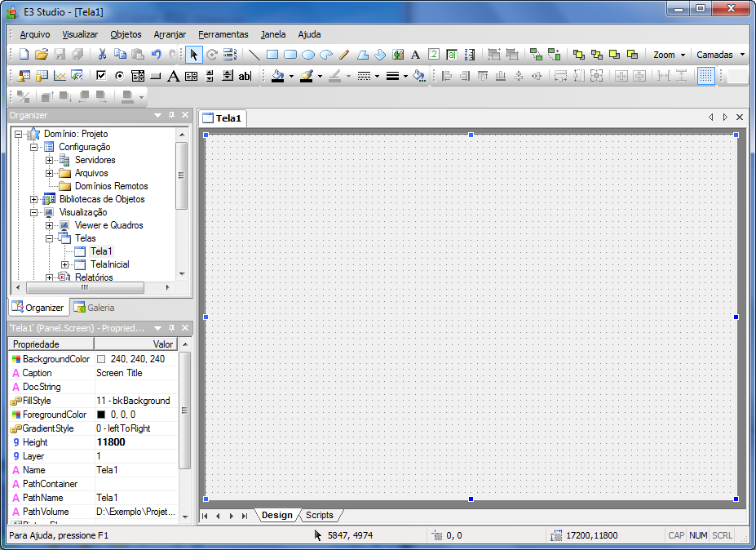Pick the line drawing tool
This screenshot has width=756, height=550.
pos(254,55)
